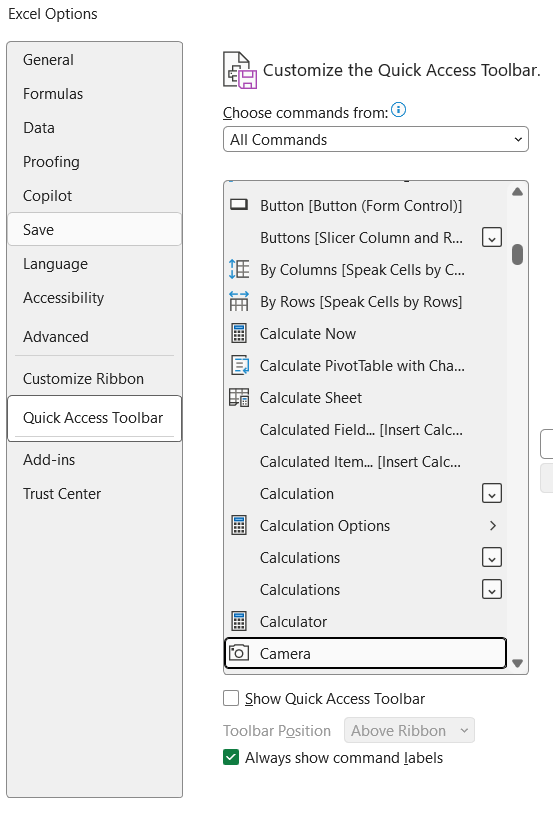
Task: Select the Camera command icon
Action: pos(239,653)
